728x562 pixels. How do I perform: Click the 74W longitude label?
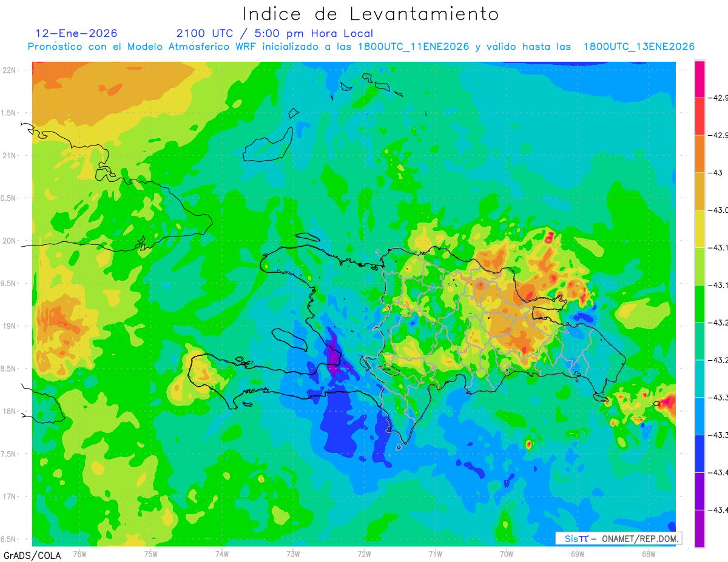[222, 554]
